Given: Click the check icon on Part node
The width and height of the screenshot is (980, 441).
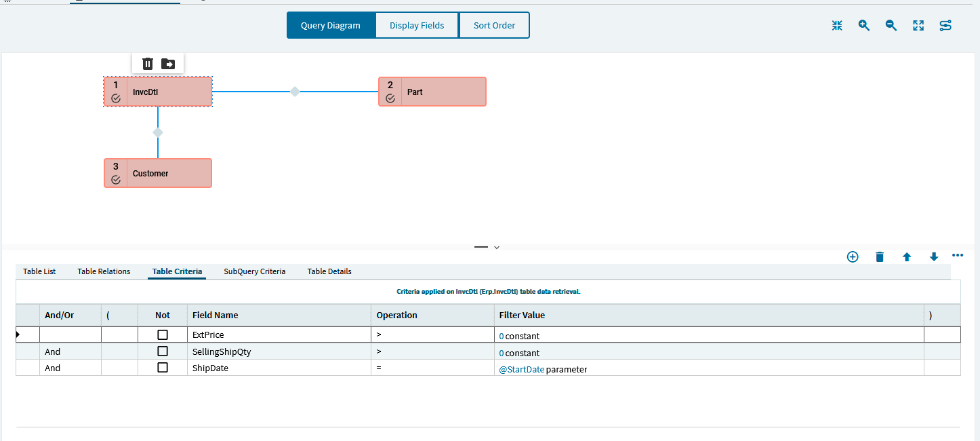Looking at the screenshot, I should coord(390,98).
